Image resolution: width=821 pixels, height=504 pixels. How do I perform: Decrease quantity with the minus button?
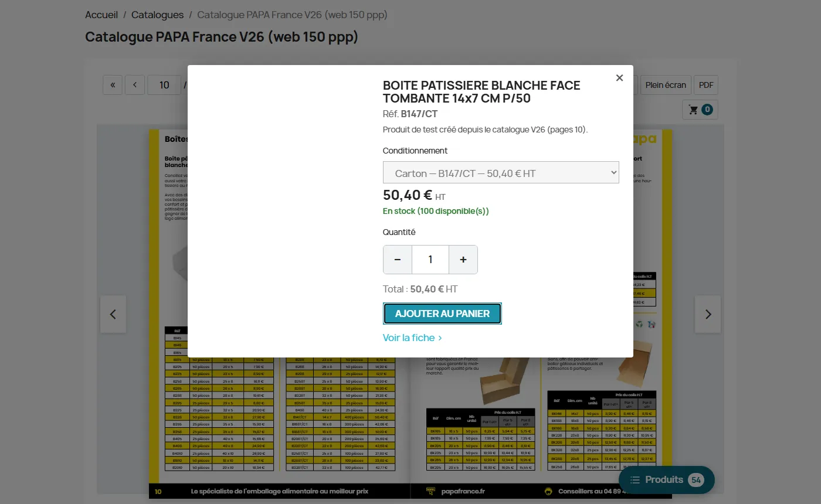pos(398,260)
